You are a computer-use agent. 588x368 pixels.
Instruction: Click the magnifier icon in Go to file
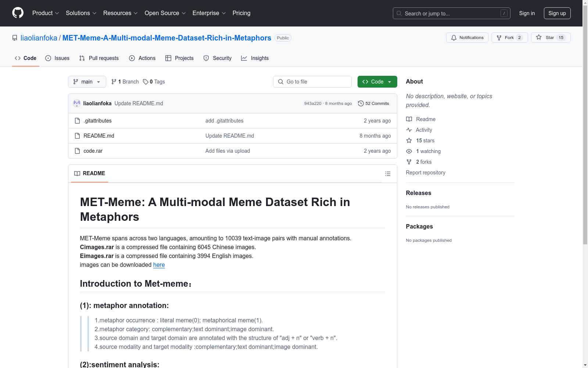tap(281, 82)
